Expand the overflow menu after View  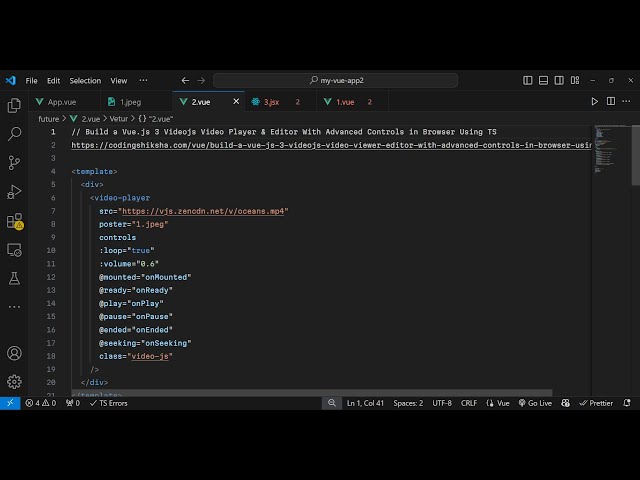[143, 80]
